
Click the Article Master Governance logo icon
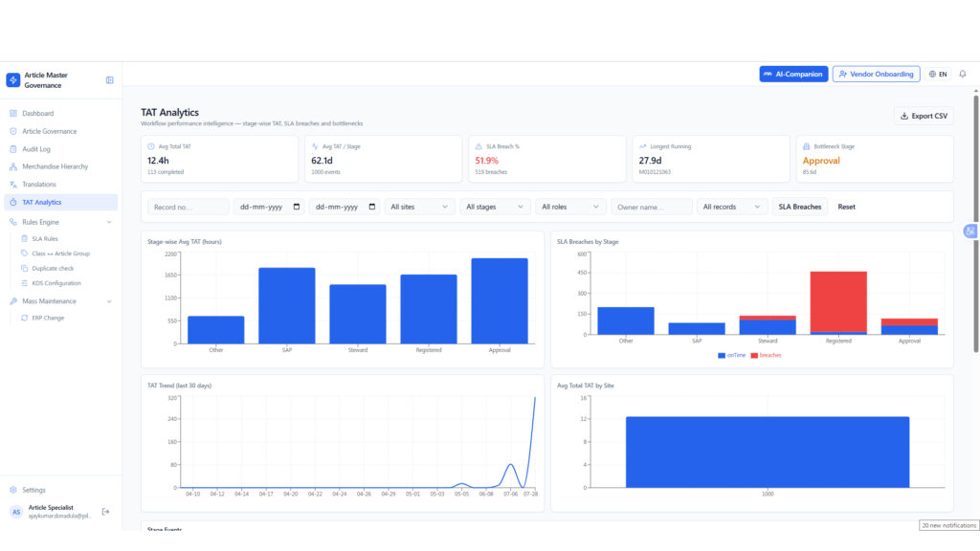[x=13, y=80]
